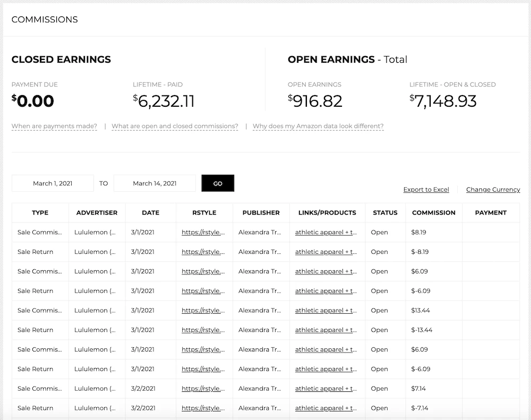Open rstyle link in the $-8.19 row
Image resolution: width=531 pixels, height=420 pixels.
pyautogui.click(x=203, y=252)
